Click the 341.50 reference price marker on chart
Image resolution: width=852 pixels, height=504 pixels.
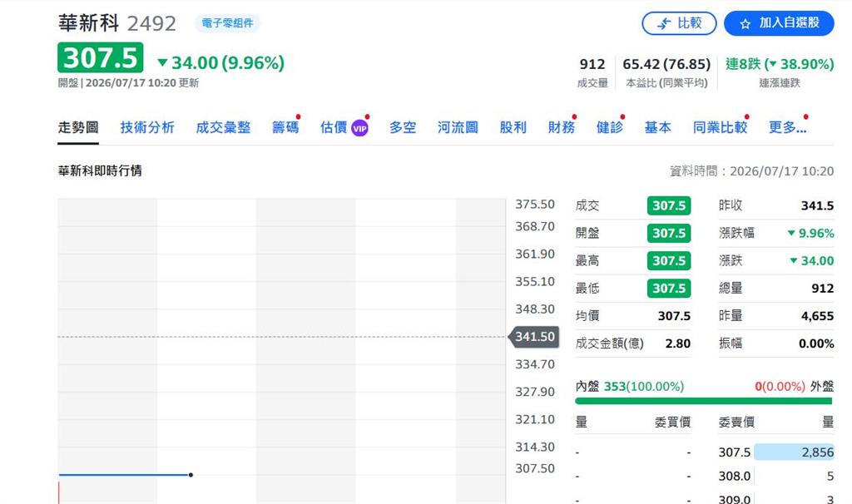point(533,337)
